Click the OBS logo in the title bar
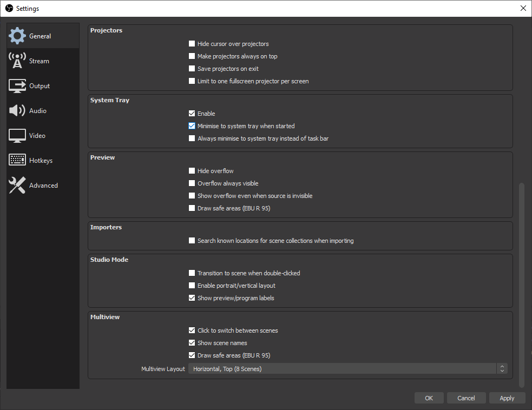 pyautogui.click(x=9, y=8)
